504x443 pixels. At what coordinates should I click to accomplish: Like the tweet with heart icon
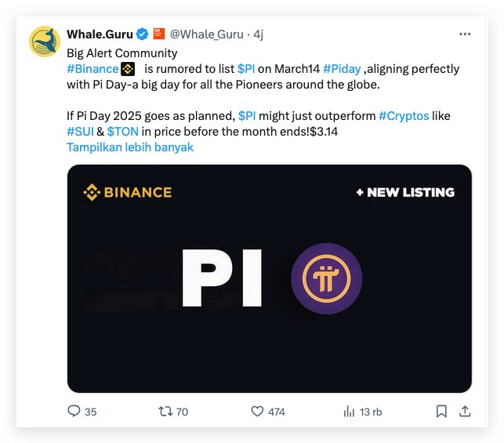coord(257,411)
